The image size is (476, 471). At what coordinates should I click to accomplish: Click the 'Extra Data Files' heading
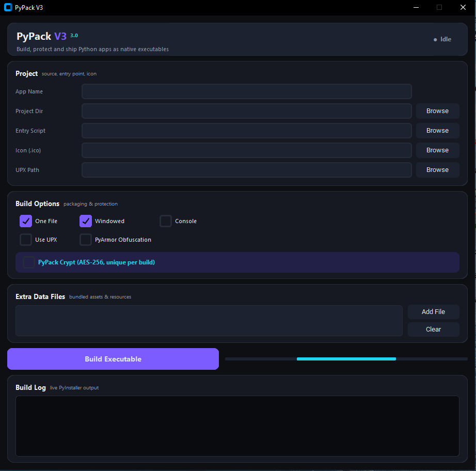pyautogui.click(x=40, y=296)
